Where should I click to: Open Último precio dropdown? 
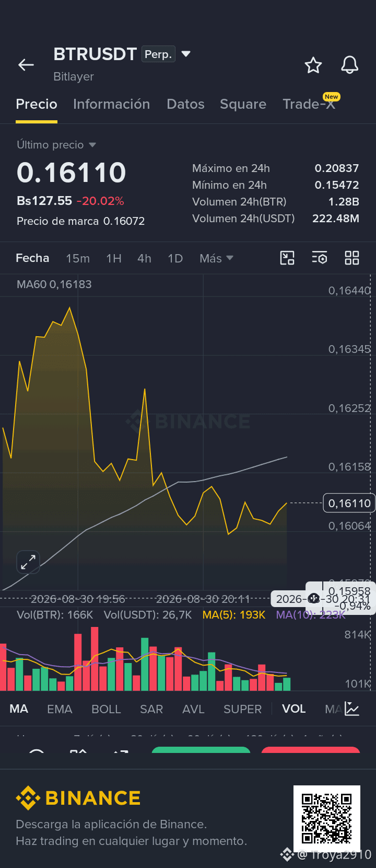point(56,145)
